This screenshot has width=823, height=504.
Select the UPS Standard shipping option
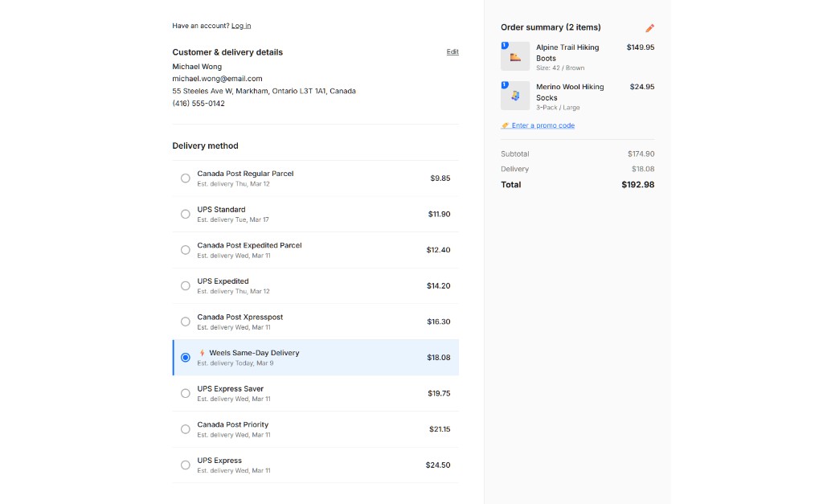(185, 214)
